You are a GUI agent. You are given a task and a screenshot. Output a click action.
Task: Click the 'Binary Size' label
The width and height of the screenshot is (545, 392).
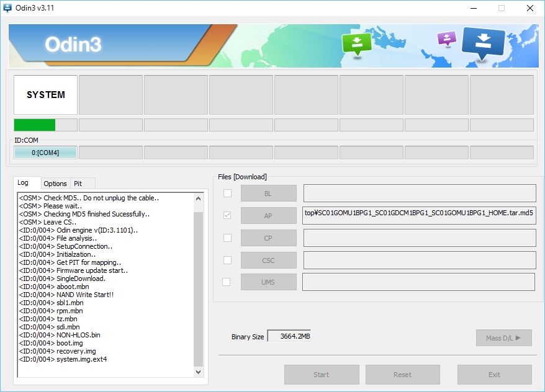248,337
